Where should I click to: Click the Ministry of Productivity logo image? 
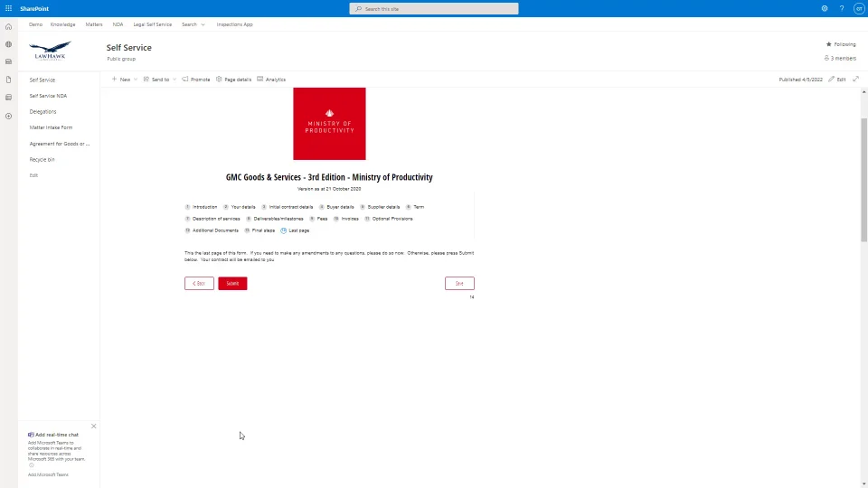[329, 124]
